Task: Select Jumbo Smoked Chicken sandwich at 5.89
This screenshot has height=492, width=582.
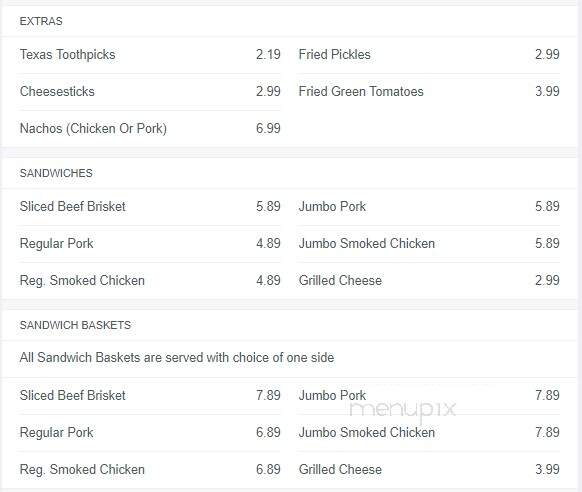Action: [x=429, y=244]
